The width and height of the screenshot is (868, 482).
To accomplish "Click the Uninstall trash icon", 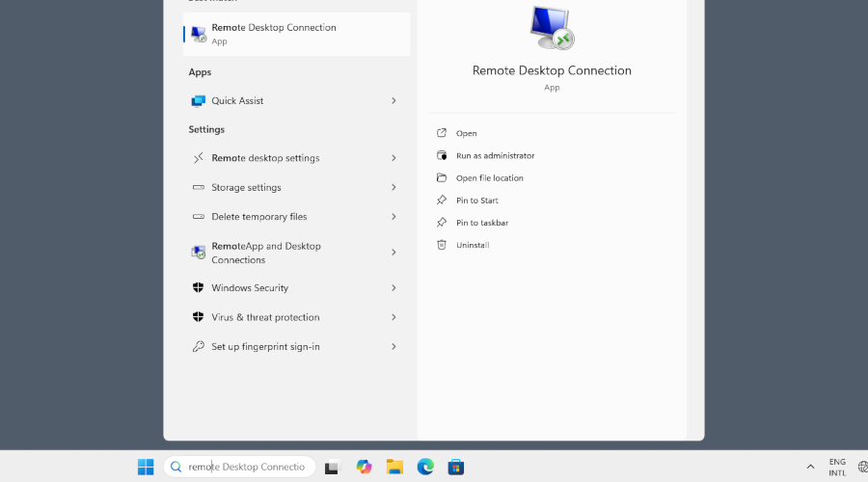I will [441, 245].
